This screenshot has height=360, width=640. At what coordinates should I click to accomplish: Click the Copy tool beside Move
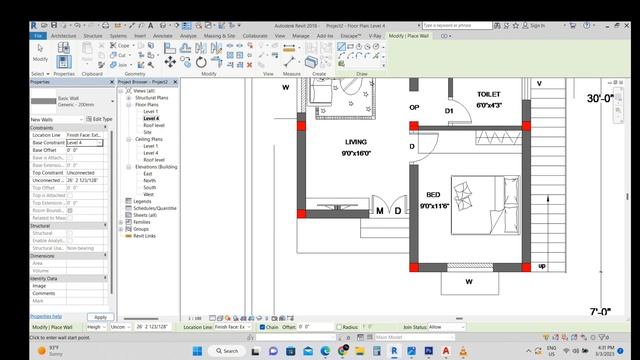pyautogui.click(x=185, y=62)
